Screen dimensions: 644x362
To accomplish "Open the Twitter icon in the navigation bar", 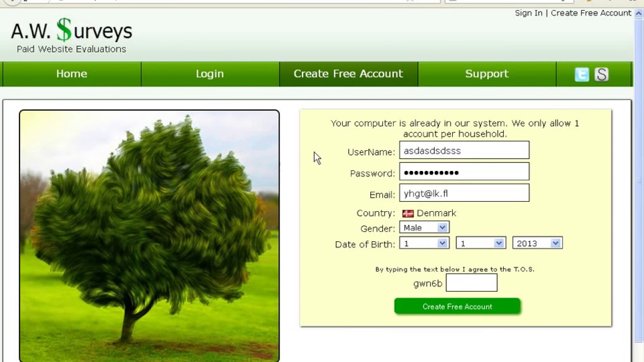I will 582,74.
